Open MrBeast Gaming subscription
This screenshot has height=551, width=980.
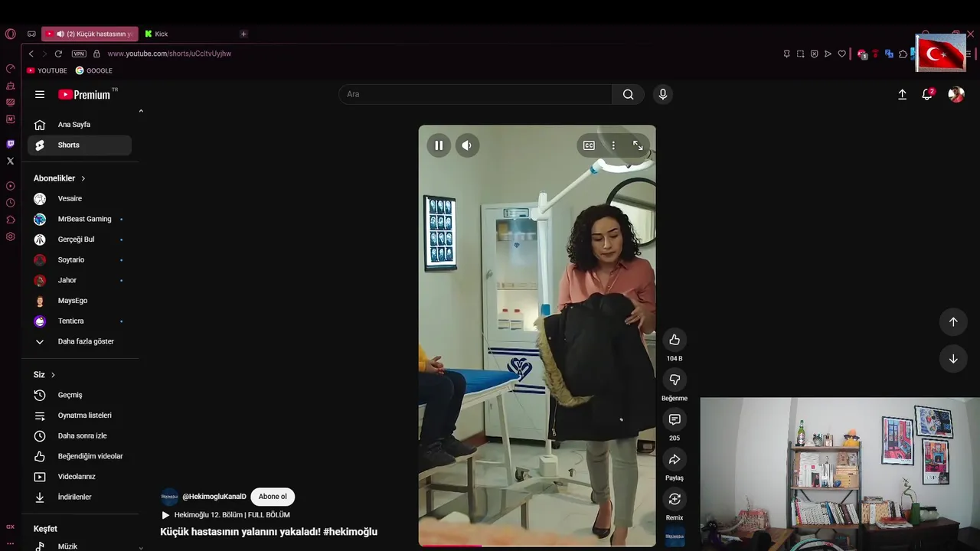pyautogui.click(x=80, y=219)
